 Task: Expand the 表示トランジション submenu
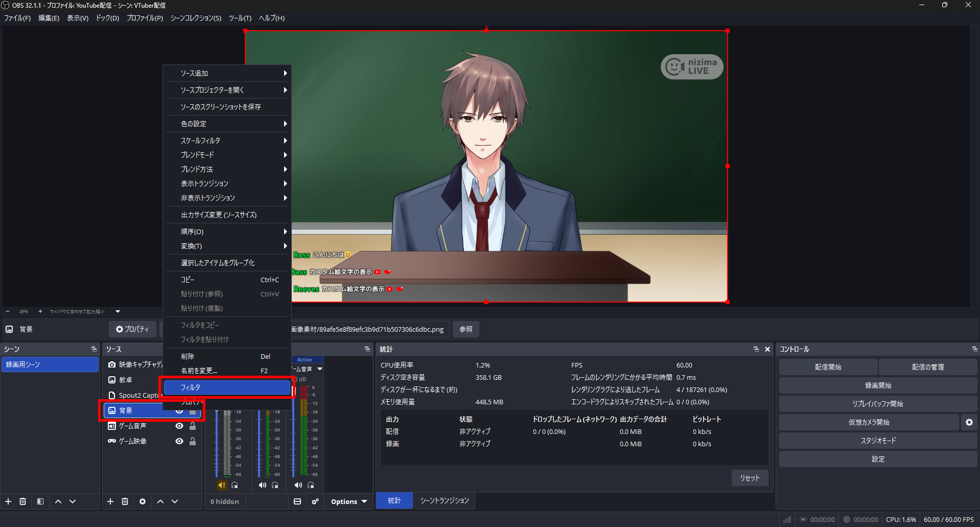pos(227,184)
